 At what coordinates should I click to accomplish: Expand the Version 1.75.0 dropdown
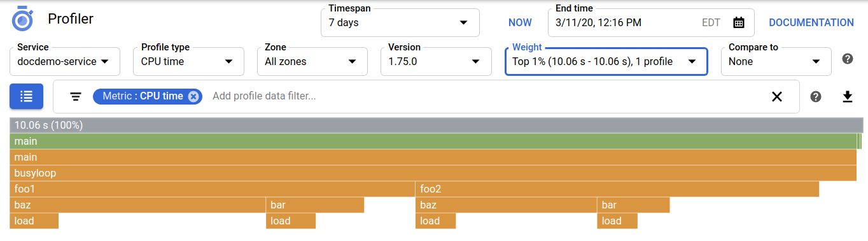pyautogui.click(x=436, y=62)
